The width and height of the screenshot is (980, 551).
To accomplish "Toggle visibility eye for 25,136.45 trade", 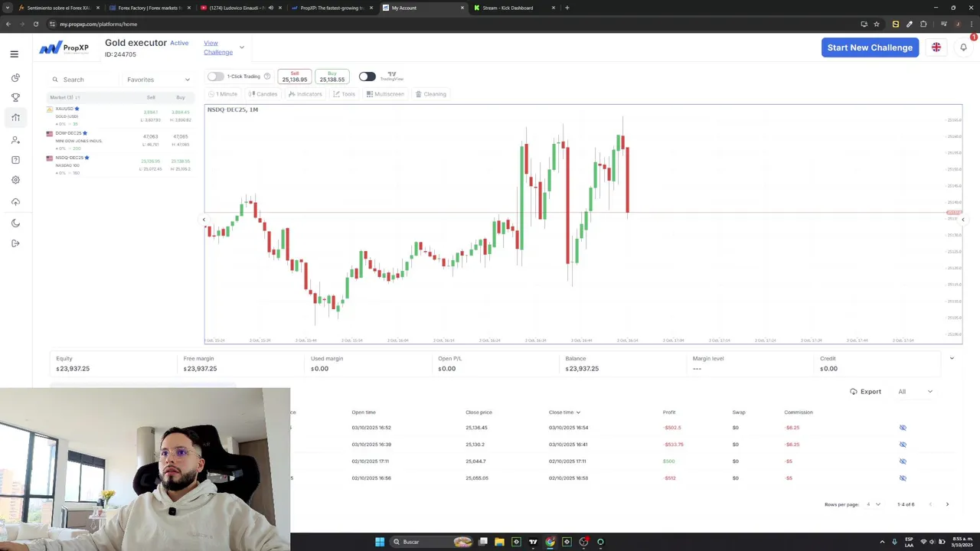I will pos(903,428).
